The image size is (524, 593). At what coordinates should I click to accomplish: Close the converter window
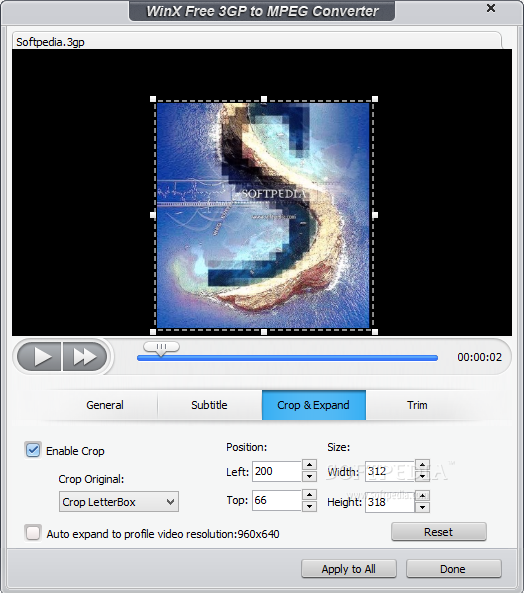(491, 8)
